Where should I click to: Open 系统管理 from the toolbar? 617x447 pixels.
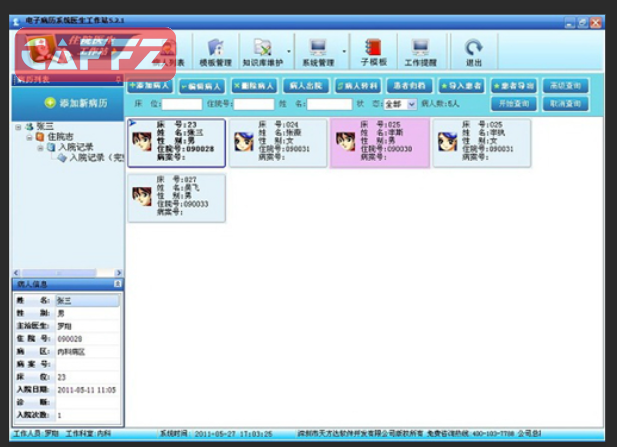(319, 50)
